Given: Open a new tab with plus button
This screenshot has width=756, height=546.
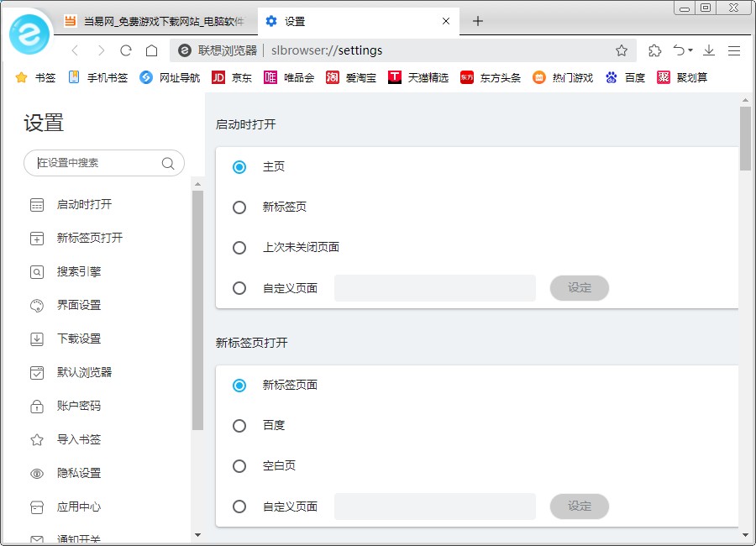Looking at the screenshot, I should (478, 21).
